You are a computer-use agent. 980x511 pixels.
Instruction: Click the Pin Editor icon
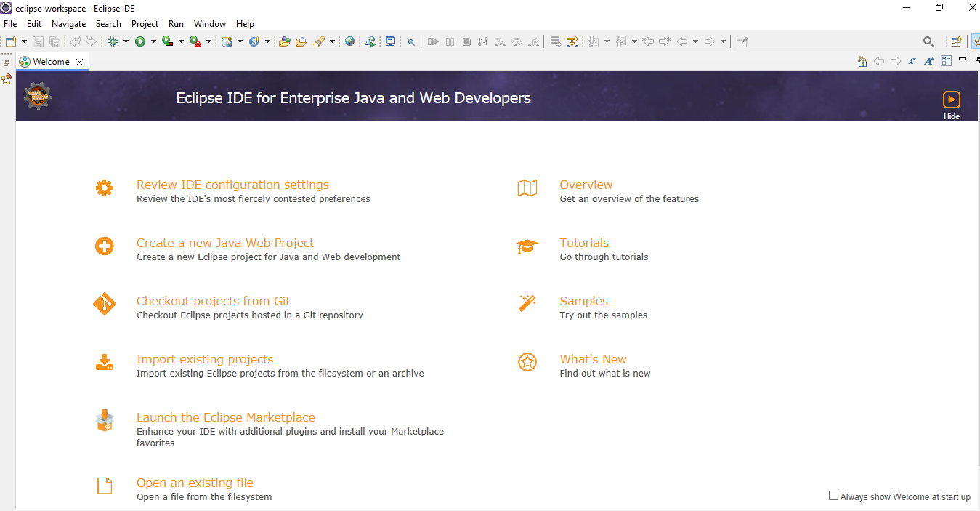742,41
